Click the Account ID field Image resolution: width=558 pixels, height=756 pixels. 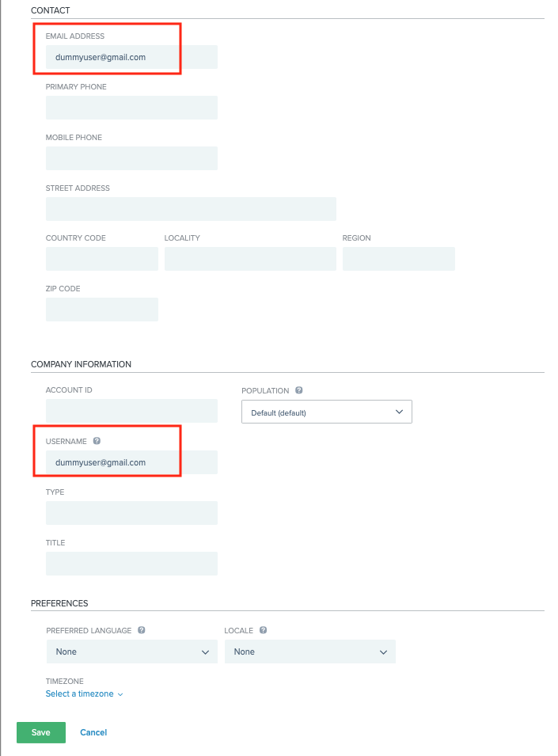click(131, 410)
